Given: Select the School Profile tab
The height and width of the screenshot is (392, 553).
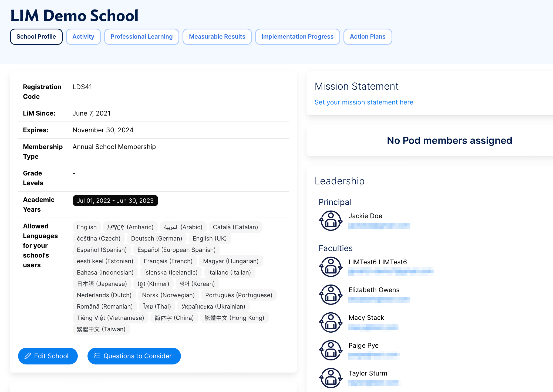Looking at the screenshot, I should 36,36.
